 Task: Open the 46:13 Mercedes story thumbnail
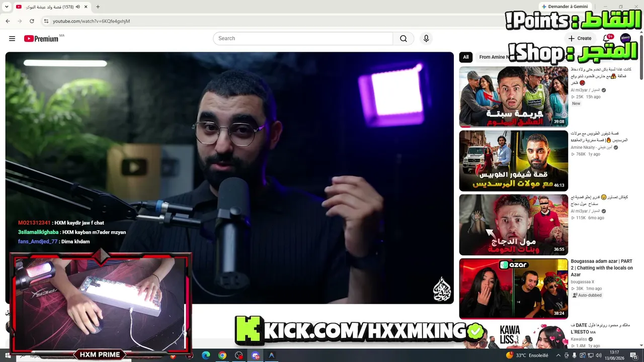pyautogui.click(x=513, y=161)
